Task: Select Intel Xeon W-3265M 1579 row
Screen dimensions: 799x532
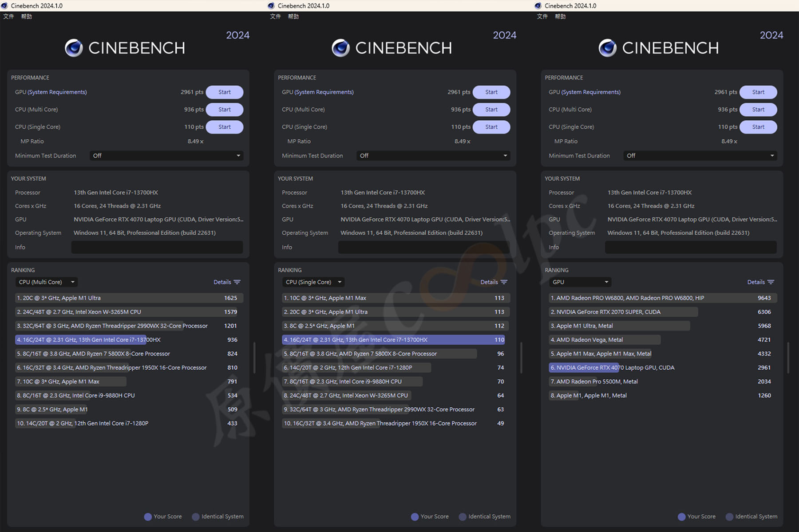Action: [129, 312]
